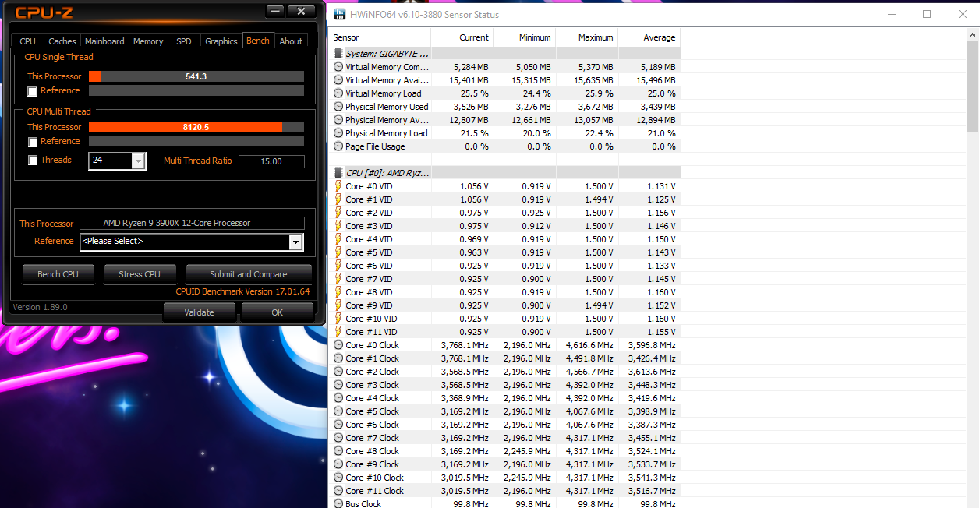Screen dimensions: 980x508
Task: Tick the Threads checkbox in CPU-Z
Action: point(32,161)
